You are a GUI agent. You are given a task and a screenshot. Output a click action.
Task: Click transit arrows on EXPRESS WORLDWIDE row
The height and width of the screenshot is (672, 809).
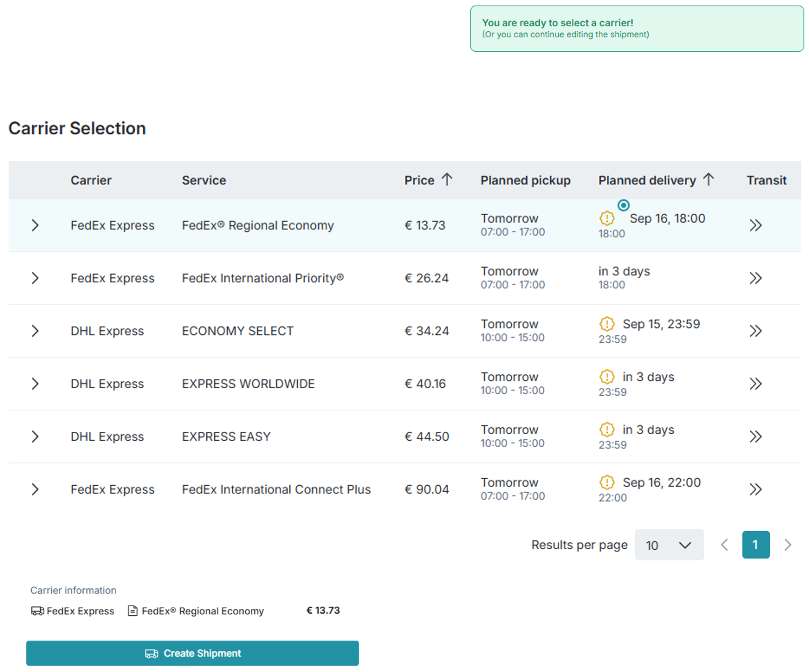coord(755,384)
